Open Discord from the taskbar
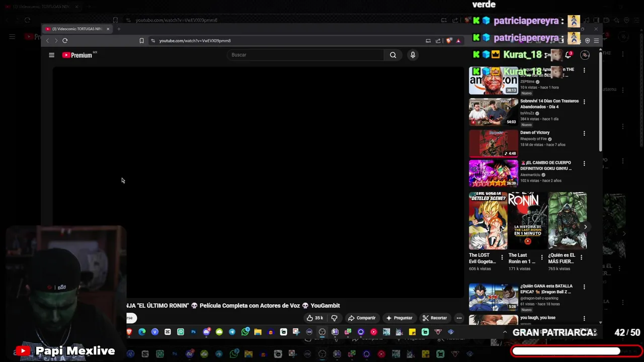Screen dimensions: 644x362 tap(206, 332)
